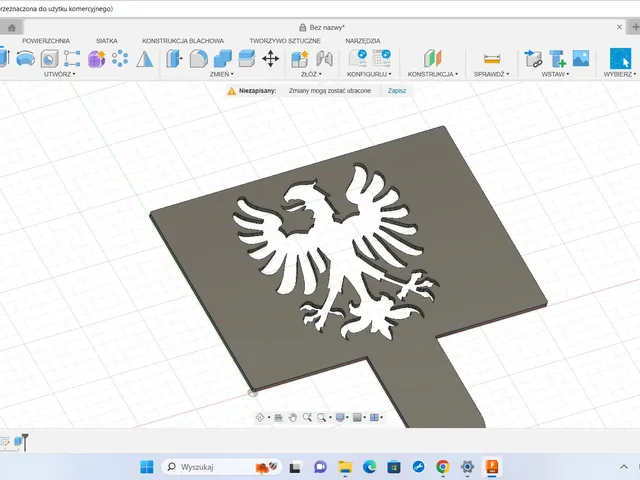Expand the WSTAW dropdown menu
640x480 pixels.
[x=555, y=74]
